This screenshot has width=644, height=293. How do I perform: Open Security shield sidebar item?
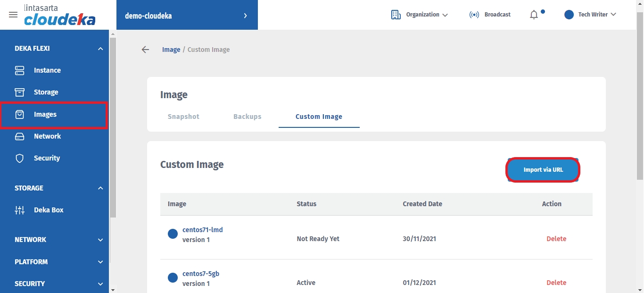pyautogui.click(x=46, y=159)
